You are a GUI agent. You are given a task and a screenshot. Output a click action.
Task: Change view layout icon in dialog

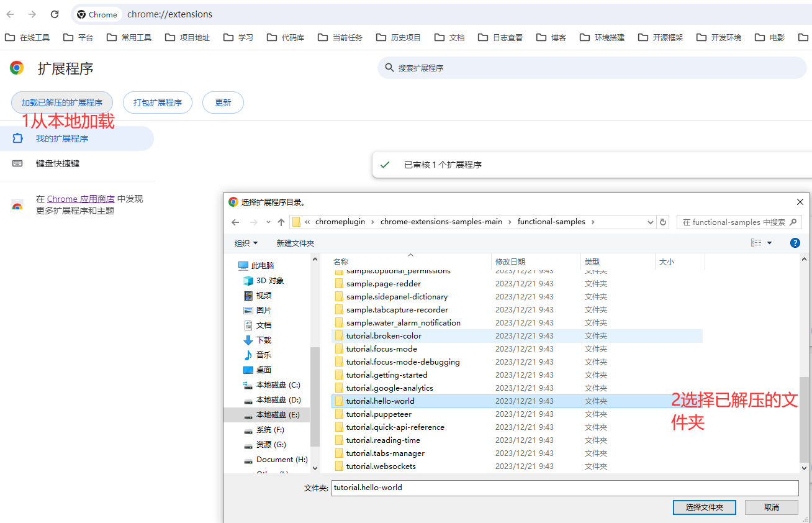pyautogui.click(x=756, y=243)
